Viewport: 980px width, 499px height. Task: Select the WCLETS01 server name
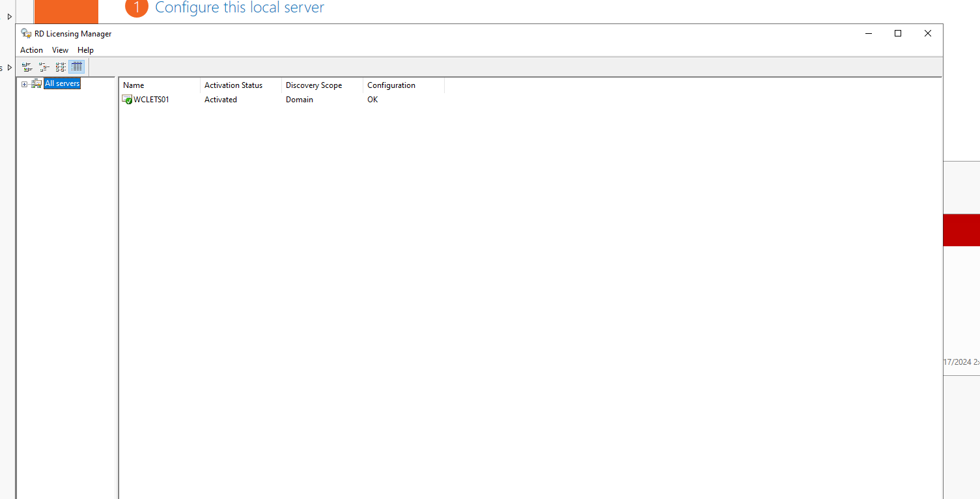pyautogui.click(x=151, y=100)
